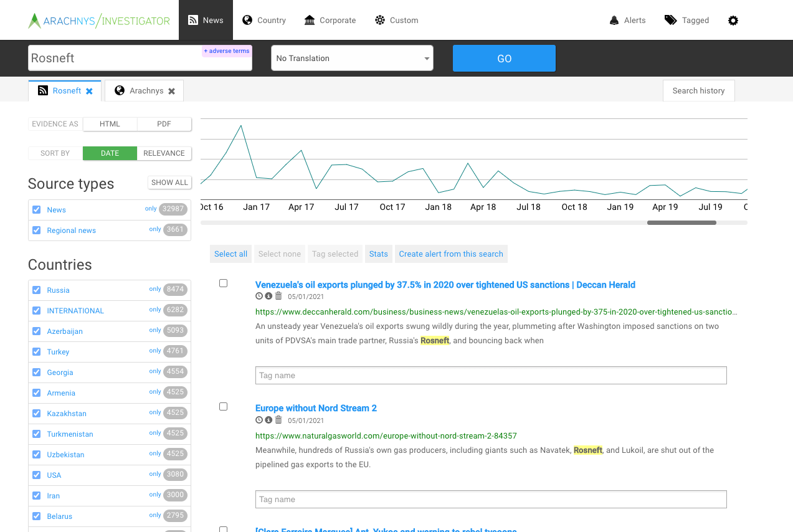This screenshot has width=793, height=532.
Task: Choose HTML evidence format
Action: click(110, 124)
